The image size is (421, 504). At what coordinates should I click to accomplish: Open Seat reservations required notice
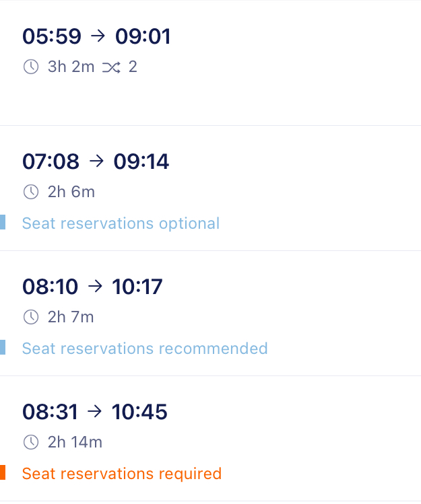tap(122, 474)
